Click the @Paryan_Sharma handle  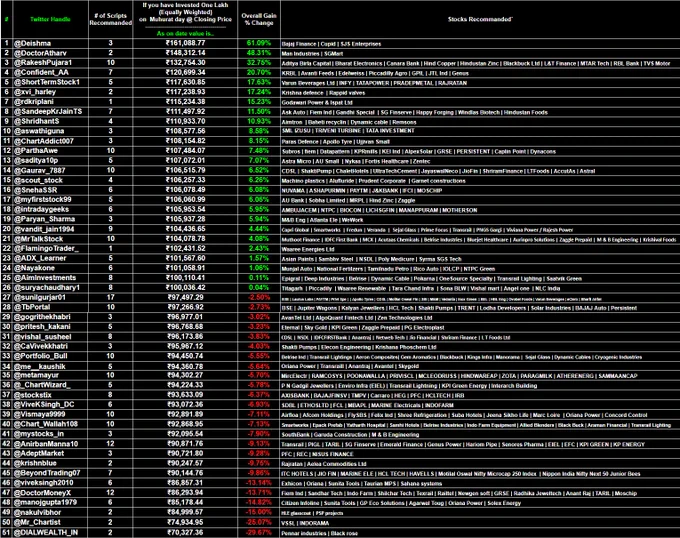pos(50,219)
